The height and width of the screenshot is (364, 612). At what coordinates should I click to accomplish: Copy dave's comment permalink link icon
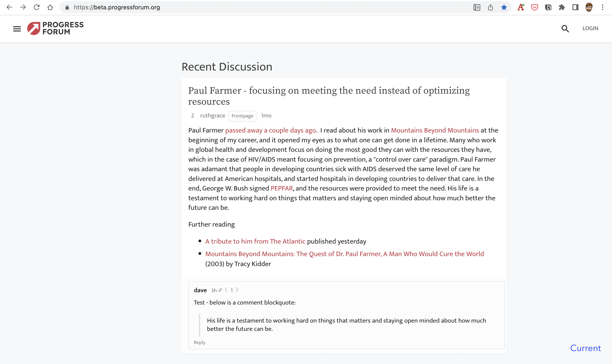coord(220,290)
